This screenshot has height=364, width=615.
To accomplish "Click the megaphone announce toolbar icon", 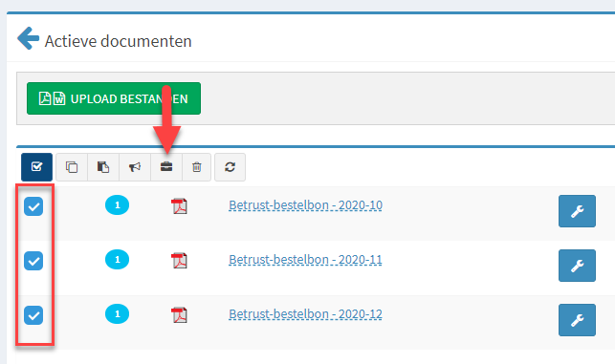I will [135, 167].
